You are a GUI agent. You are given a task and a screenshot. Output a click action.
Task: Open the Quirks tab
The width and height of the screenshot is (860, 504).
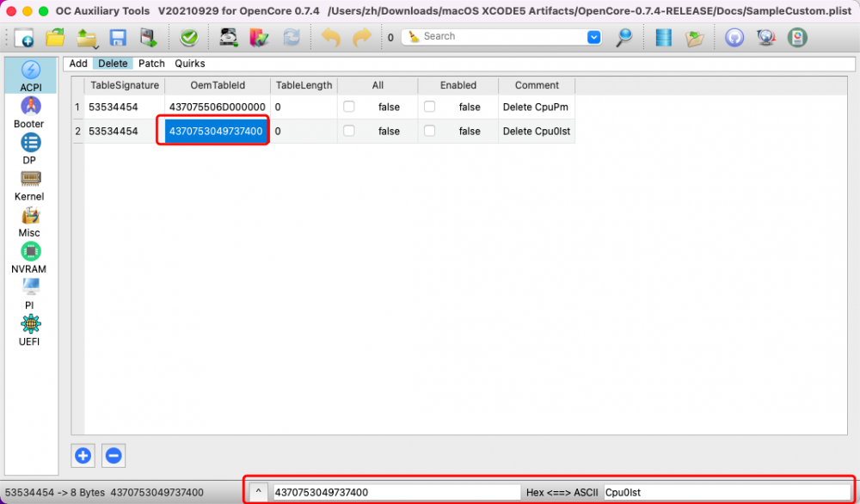190,64
